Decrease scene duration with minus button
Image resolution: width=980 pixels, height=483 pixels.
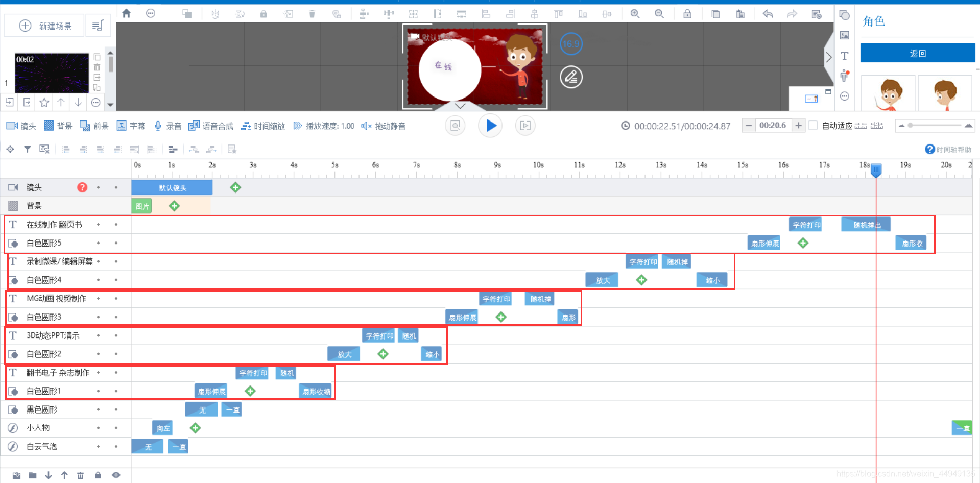click(748, 126)
